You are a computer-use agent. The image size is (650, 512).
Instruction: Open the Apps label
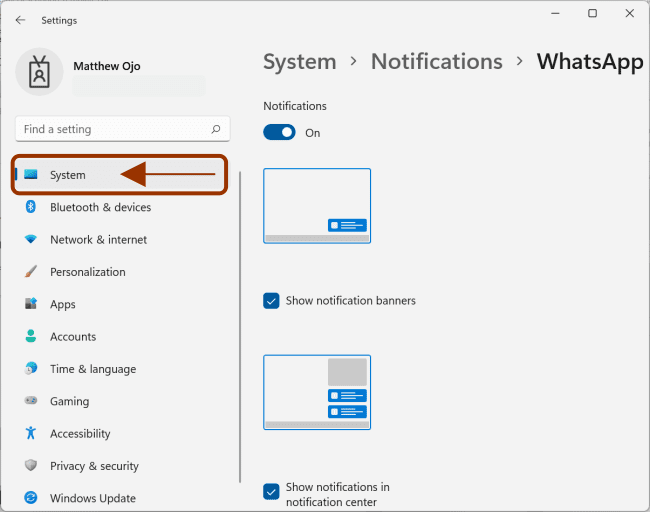[63, 304]
